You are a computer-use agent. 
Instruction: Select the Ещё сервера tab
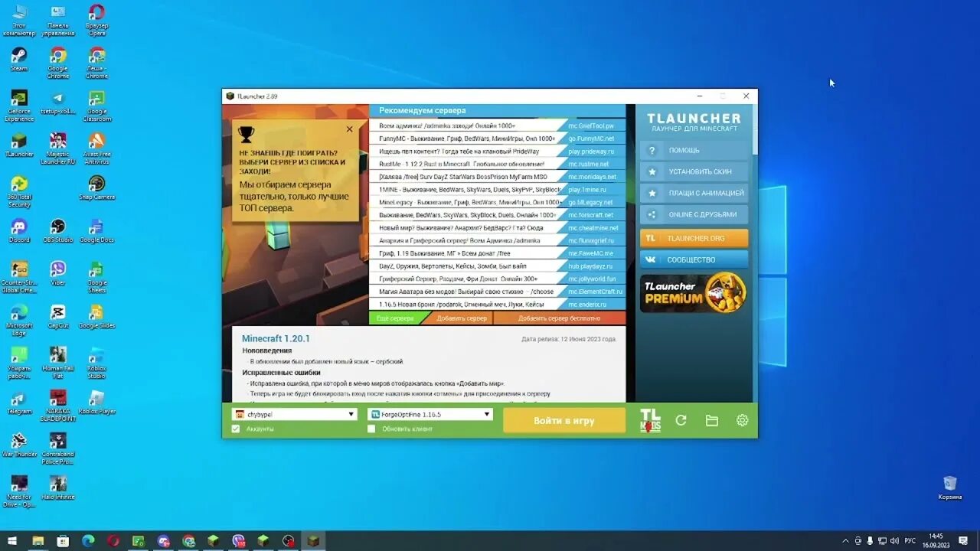pos(394,318)
